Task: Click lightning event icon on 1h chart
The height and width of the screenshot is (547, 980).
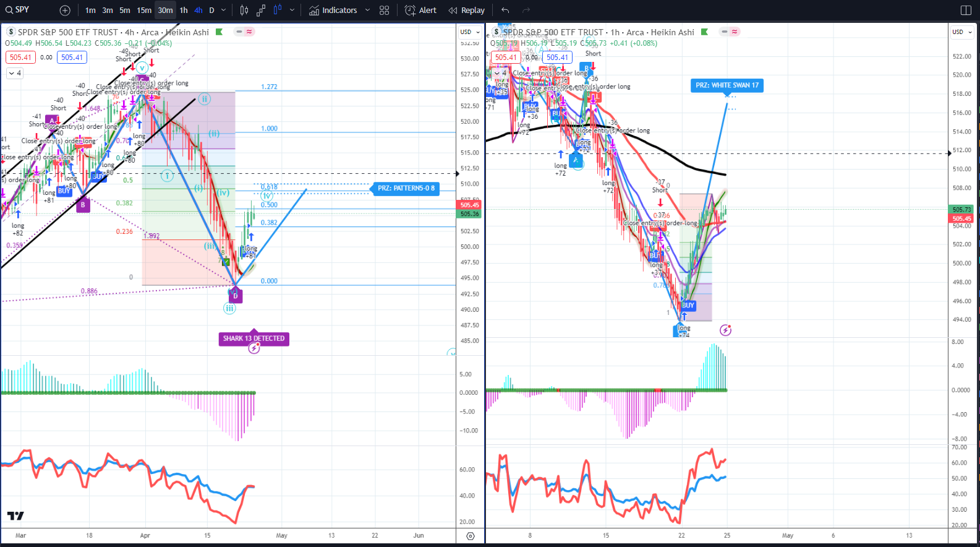Action: click(x=726, y=330)
